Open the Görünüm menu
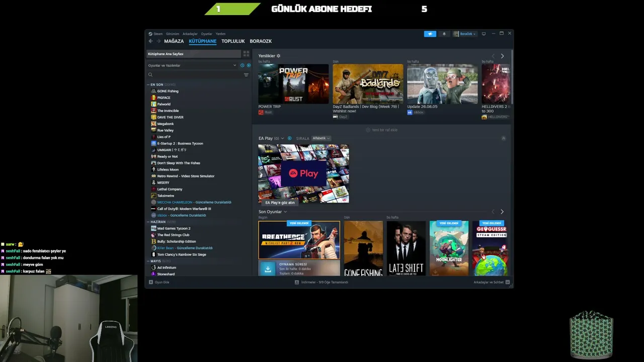The image size is (644, 362). tap(173, 34)
